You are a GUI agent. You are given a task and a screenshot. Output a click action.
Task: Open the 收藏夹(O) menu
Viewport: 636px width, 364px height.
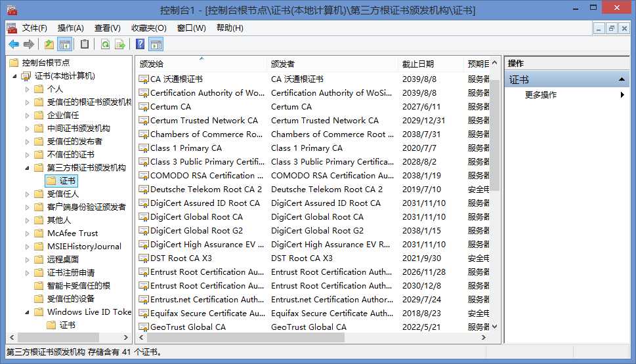pyautogui.click(x=149, y=28)
